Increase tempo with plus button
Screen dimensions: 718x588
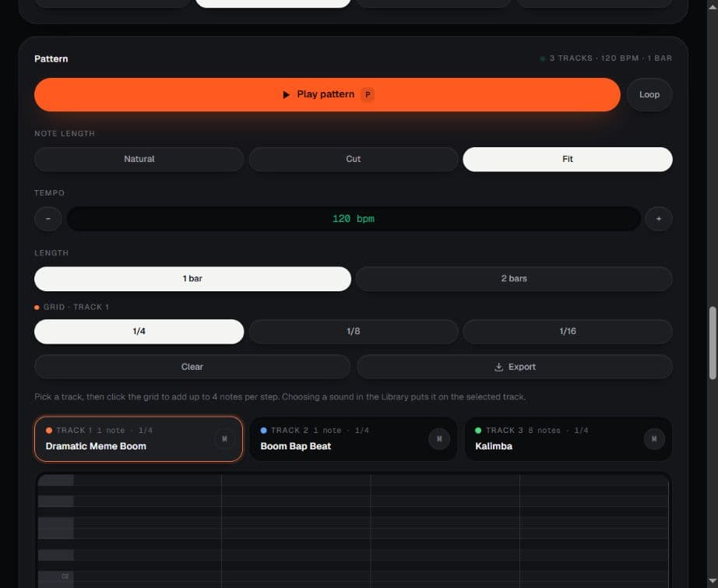[x=659, y=219]
